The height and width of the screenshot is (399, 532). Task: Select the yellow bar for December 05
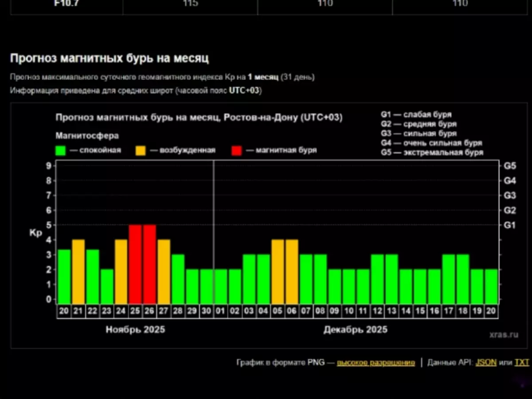(x=278, y=271)
